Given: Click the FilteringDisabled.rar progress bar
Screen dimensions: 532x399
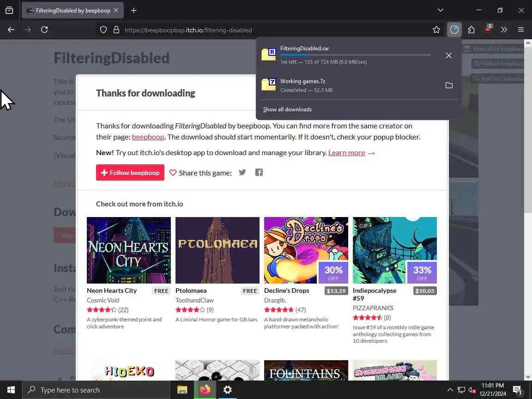Looking at the screenshot, I should [356, 55].
